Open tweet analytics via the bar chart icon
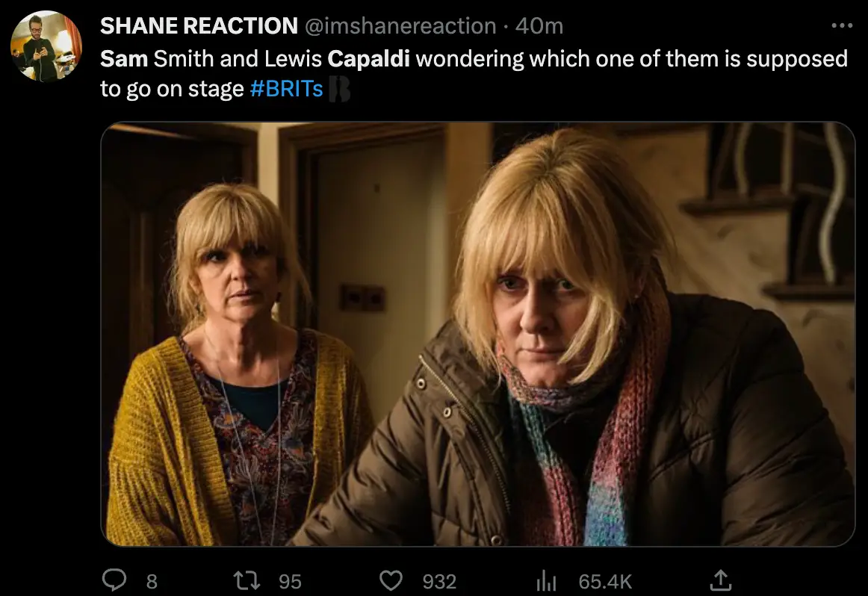The image size is (868, 596). (x=547, y=580)
